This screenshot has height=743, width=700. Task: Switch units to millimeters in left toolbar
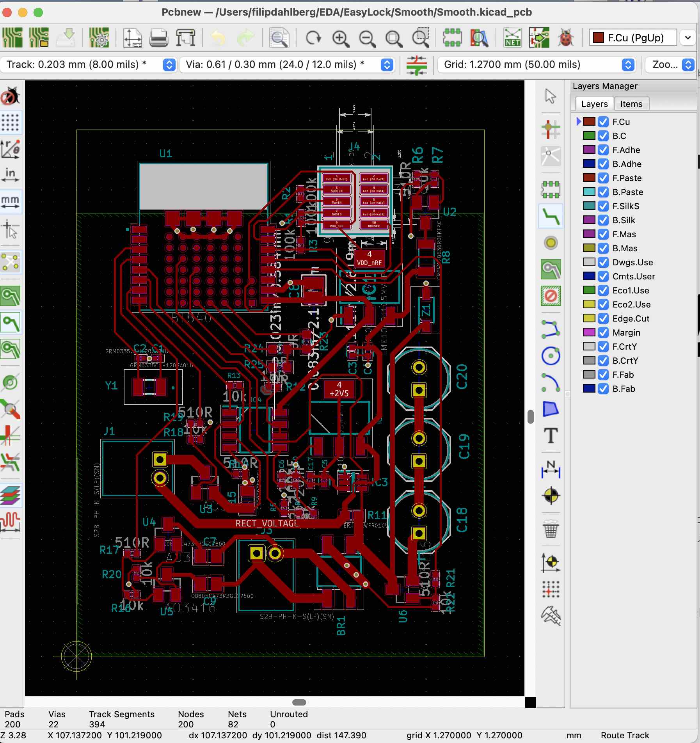[x=10, y=201]
